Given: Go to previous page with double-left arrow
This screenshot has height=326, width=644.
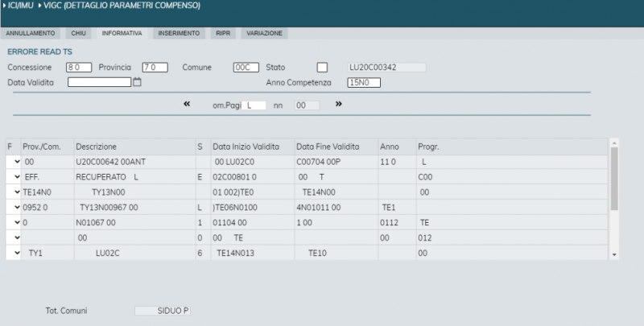Looking at the screenshot, I should tap(187, 104).
